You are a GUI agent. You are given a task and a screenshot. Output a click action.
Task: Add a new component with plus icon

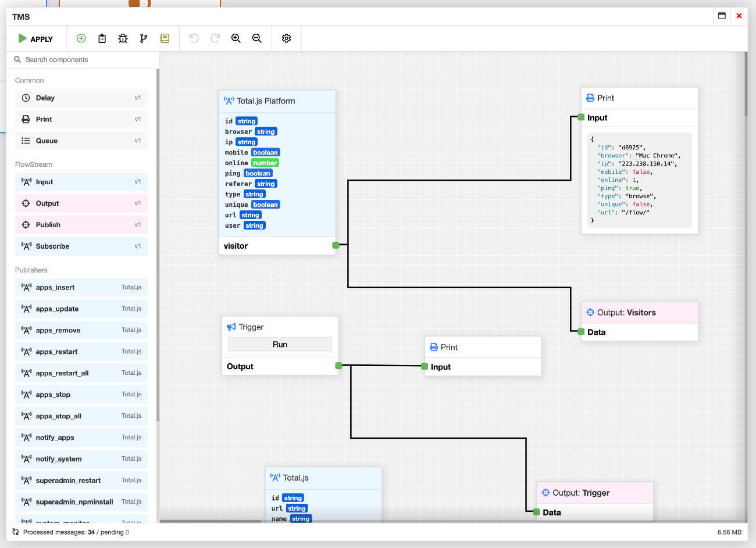click(81, 38)
